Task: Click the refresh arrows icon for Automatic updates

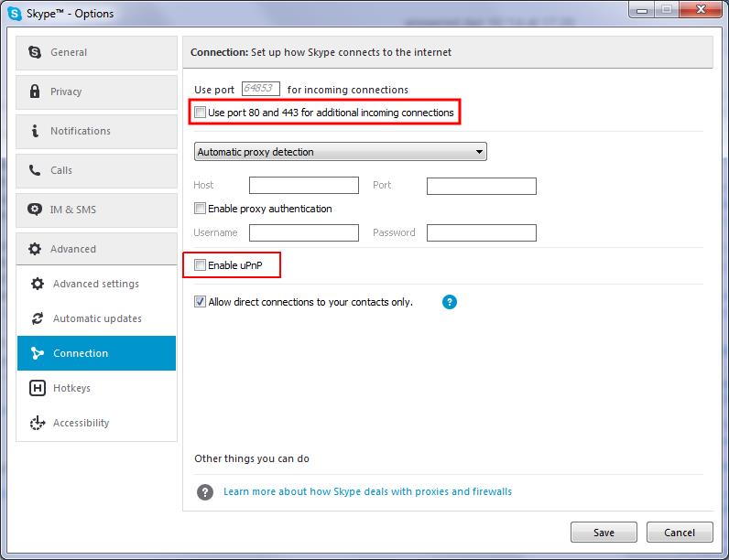Action: coord(38,318)
